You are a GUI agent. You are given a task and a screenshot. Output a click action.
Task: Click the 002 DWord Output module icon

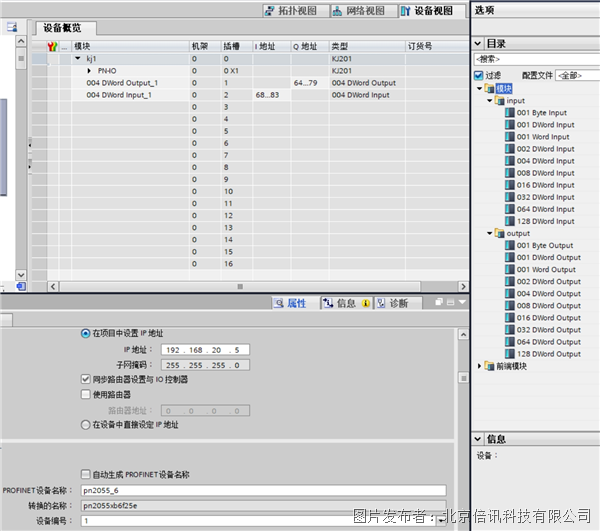coord(510,282)
